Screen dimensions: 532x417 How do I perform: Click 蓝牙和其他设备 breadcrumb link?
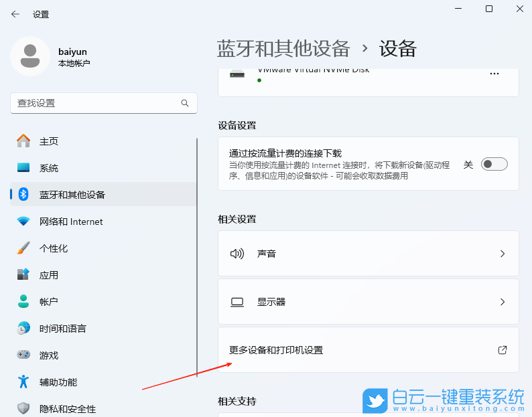[x=283, y=48]
